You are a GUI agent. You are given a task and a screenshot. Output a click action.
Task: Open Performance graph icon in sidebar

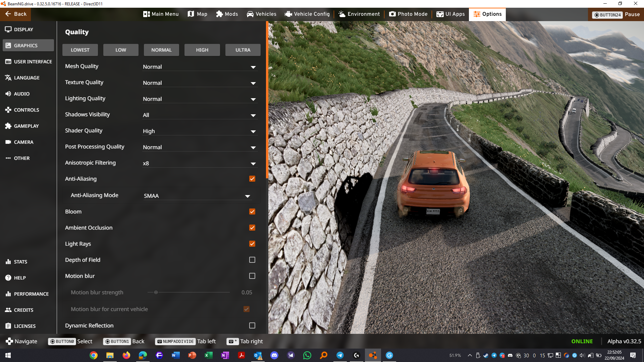click(8, 294)
